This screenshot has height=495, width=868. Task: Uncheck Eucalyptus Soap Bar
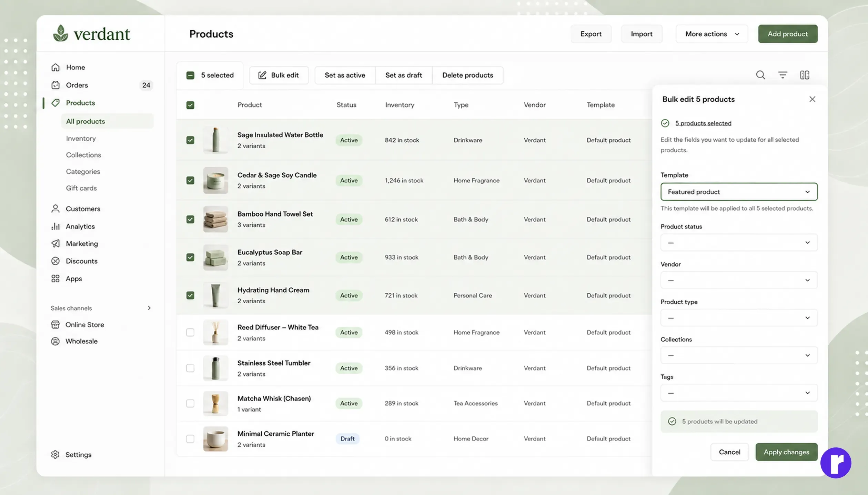(x=190, y=257)
